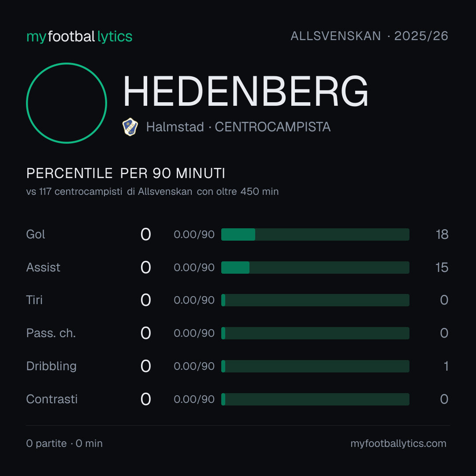
Task: Select the Assist percentile bar
Action: pos(315,268)
